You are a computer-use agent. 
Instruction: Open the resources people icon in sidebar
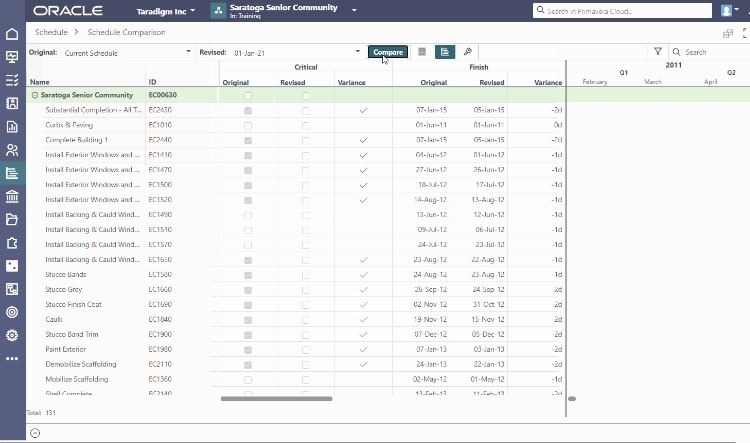(12, 150)
